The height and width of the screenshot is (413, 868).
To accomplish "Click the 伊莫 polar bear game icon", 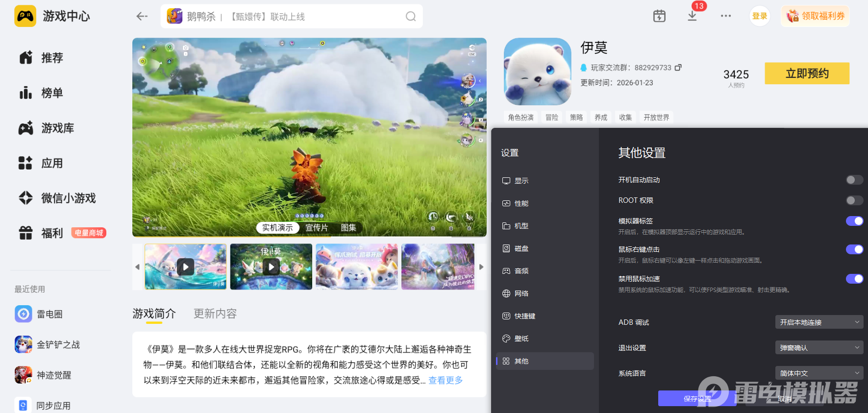I will 538,72.
